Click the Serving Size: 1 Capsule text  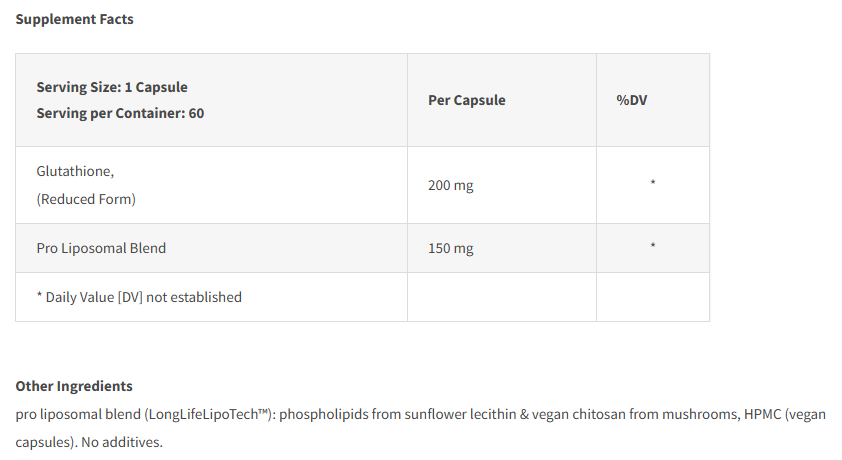click(x=112, y=87)
